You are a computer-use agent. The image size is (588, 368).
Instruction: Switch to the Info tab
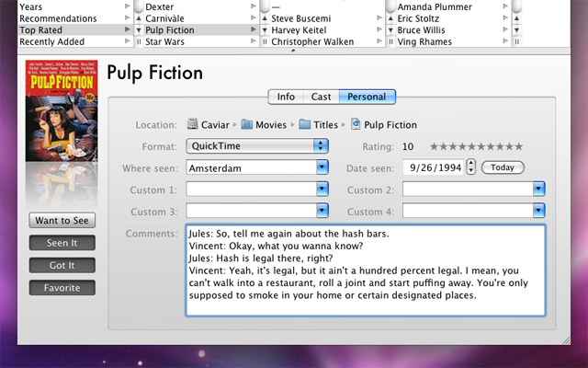coord(286,97)
